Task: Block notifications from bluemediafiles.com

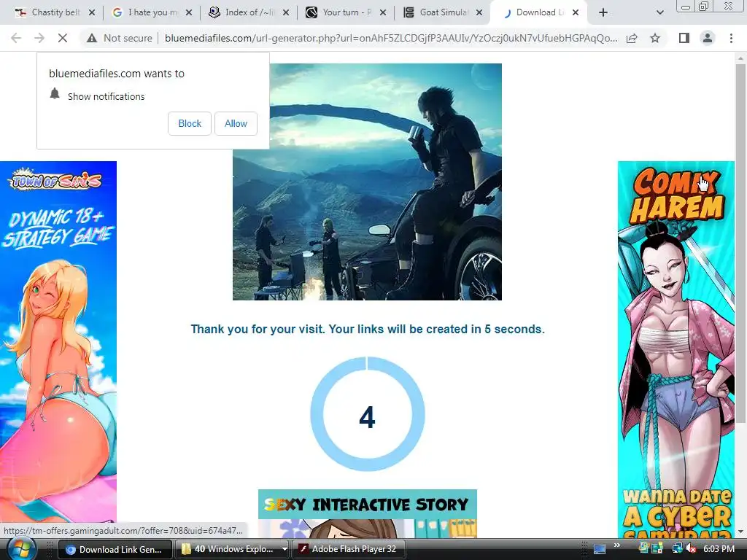Action: [189, 123]
